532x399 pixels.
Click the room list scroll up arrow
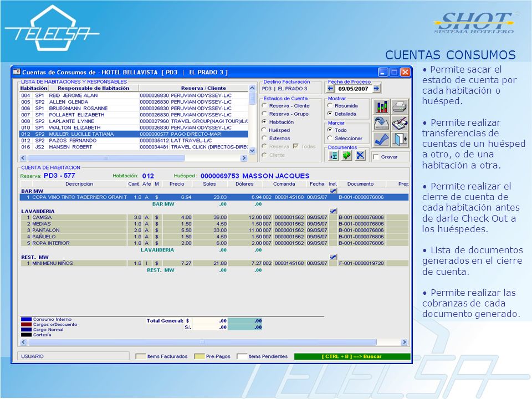[252, 88]
